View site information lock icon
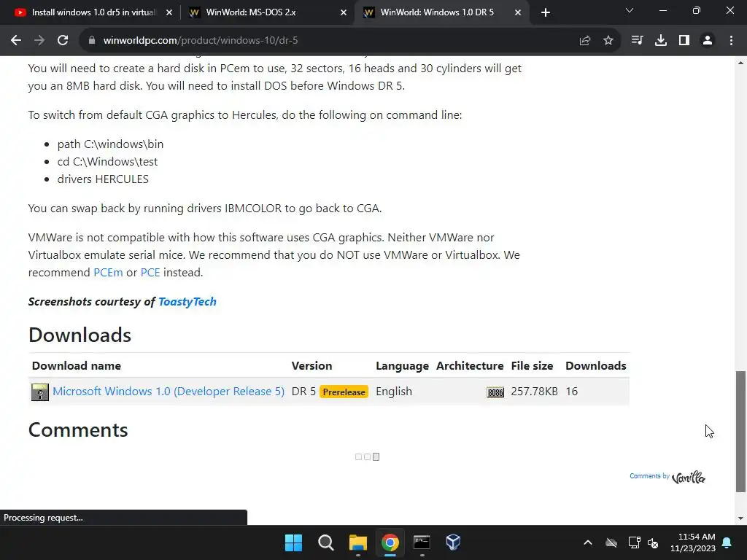This screenshot has height=560, width=747. click(x=92, y=41)
